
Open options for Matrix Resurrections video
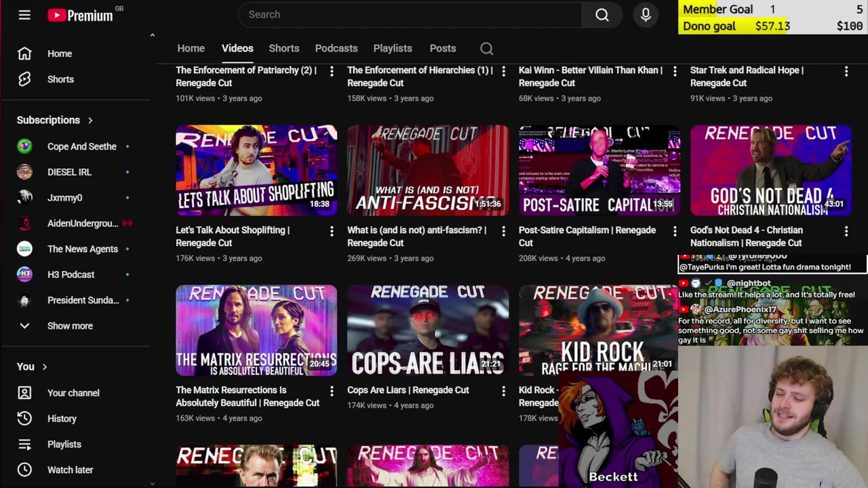pos(332,391)
